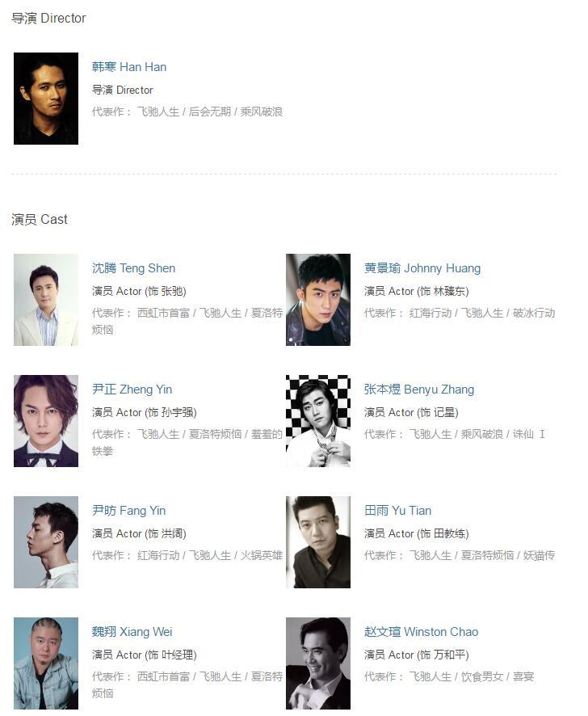Viewport: 588px width, 716px height.
Task: Click side-profile photo beside Fang Yin
Action: pos(46,542)
